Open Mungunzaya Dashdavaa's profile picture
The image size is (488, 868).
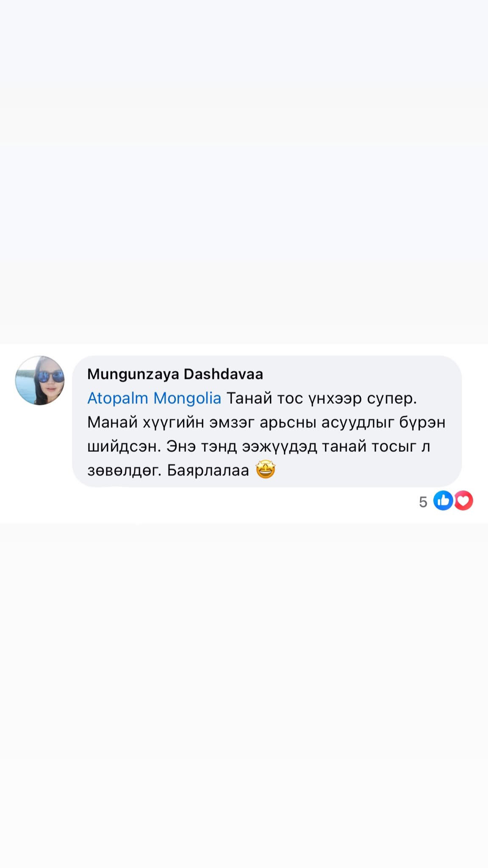point(40,381)
